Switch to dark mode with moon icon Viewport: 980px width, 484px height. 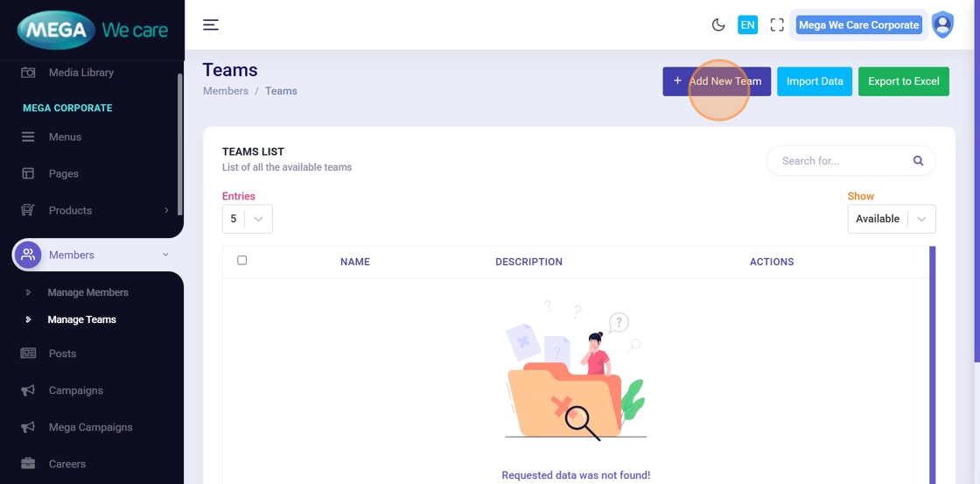(x=718, y=25)
